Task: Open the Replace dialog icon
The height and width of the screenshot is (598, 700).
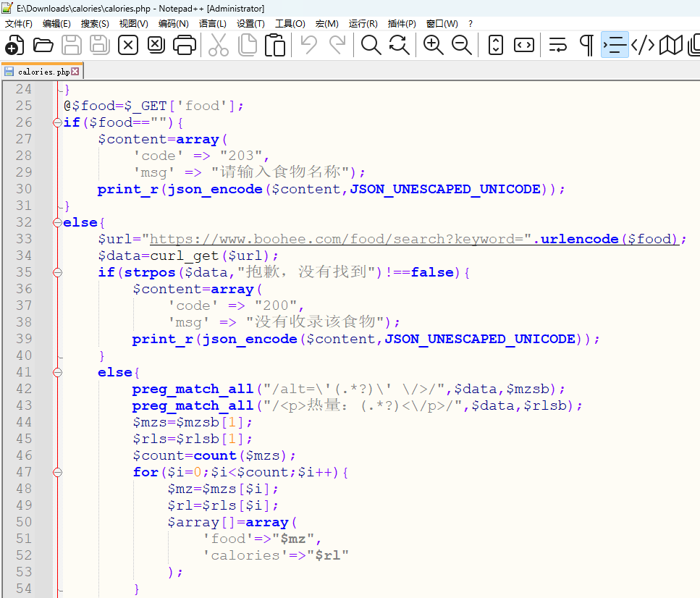Action: coord(399,46)
